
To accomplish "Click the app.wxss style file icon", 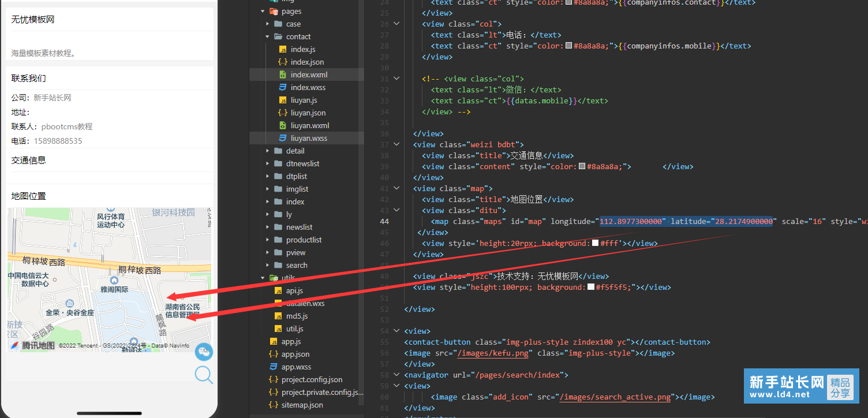I will point(274,367).
